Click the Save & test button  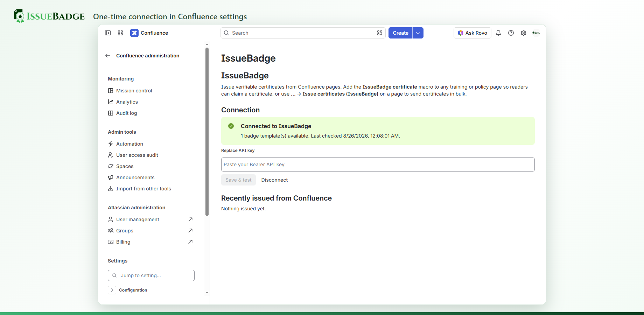pos(238,180)
